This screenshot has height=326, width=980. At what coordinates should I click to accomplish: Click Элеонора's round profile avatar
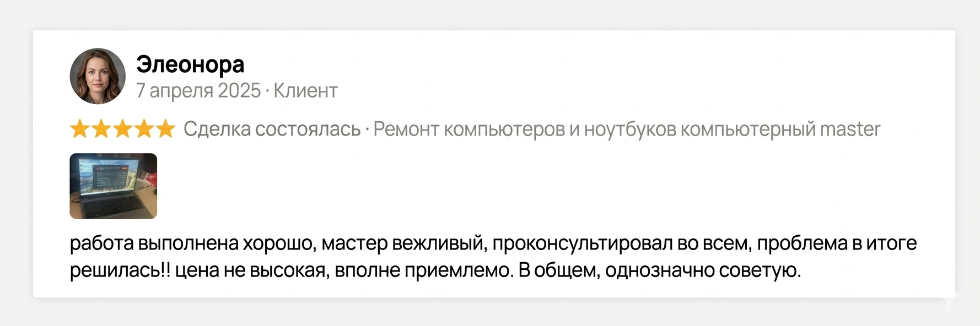coord(98,76)
